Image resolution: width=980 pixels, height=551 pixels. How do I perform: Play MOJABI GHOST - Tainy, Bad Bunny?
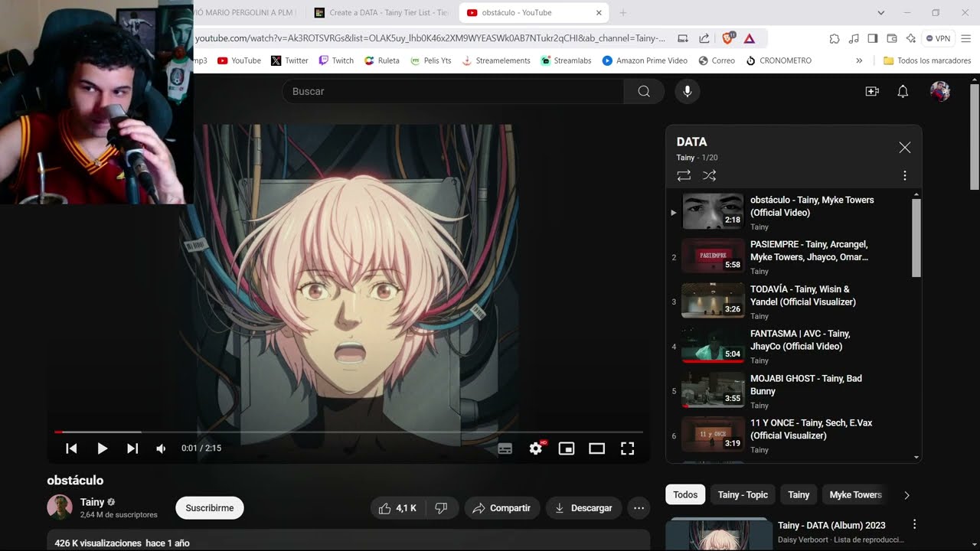point(792,391)
